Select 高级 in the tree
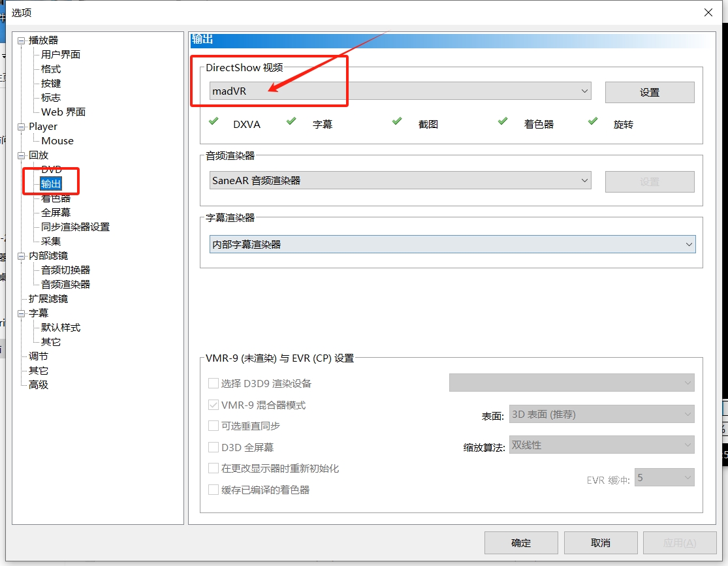Screen dimensions: 728x566 click(38, 385)
